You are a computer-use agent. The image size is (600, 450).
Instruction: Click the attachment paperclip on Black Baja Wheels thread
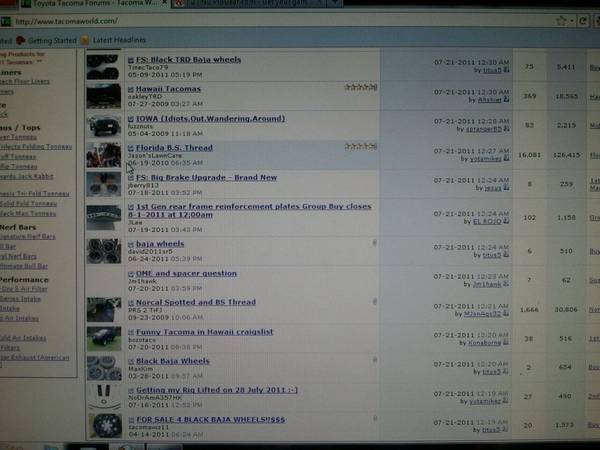[x=375, y=360]
